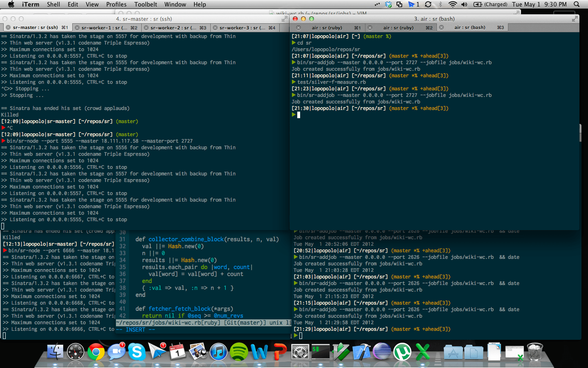This screenshot has height=368, width=588.
Task: Open System Preferences from the dock
Action: click(x=300, y=352)
